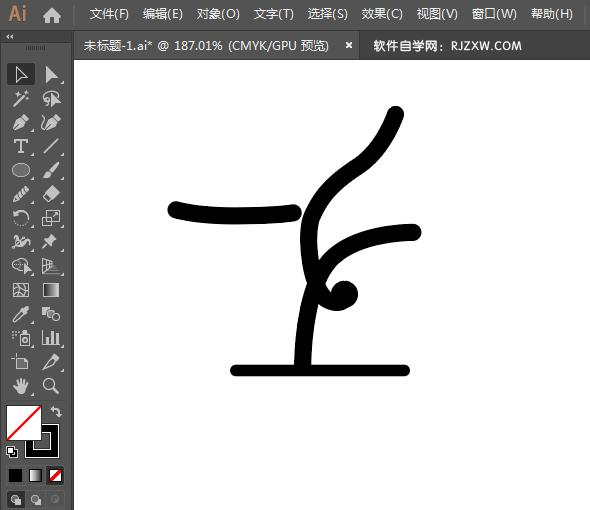Activate the Eraser tool
The image size is (590, 510).
click(51, 194)
